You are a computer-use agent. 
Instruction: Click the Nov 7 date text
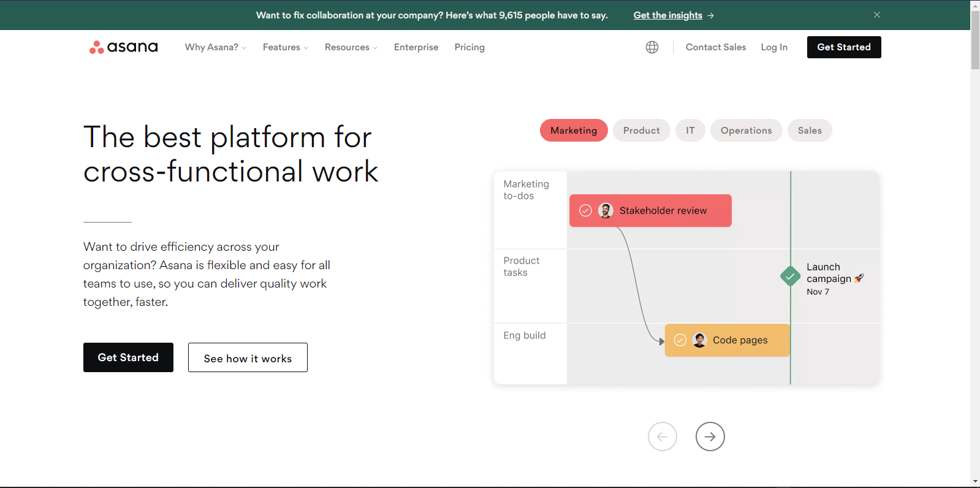[x=818, y=292]
